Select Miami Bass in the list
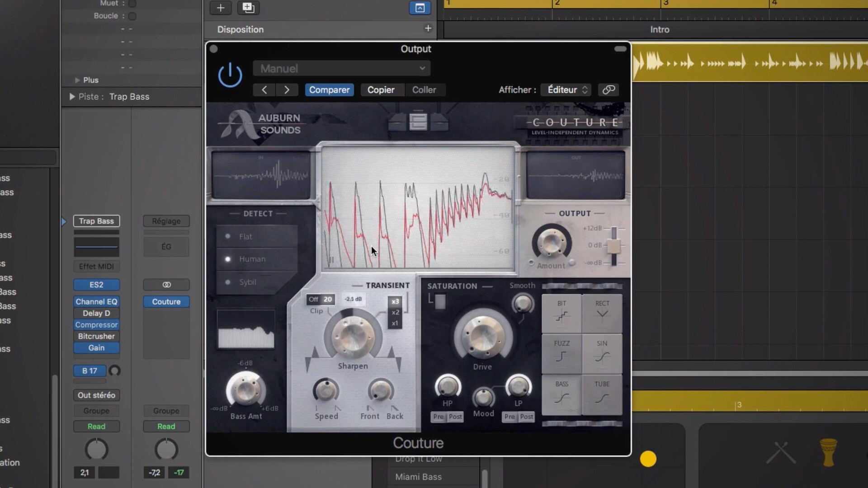The image size is (868, 488). coord(418,477)
